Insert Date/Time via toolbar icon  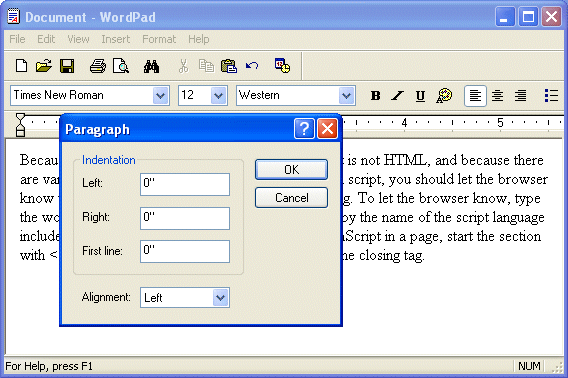click(x=282, y=66)
